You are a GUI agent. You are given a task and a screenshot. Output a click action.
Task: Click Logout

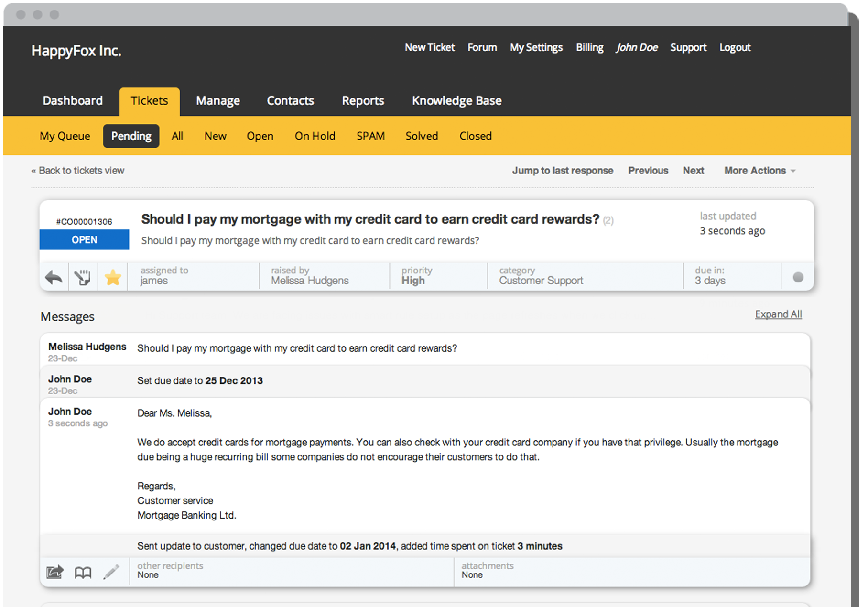[x=735, y=48]
